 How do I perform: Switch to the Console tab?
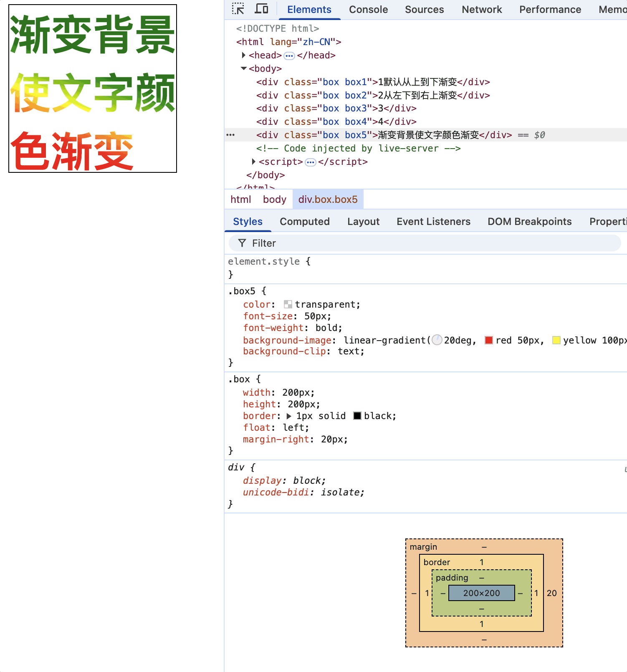[x=368, y=10]
